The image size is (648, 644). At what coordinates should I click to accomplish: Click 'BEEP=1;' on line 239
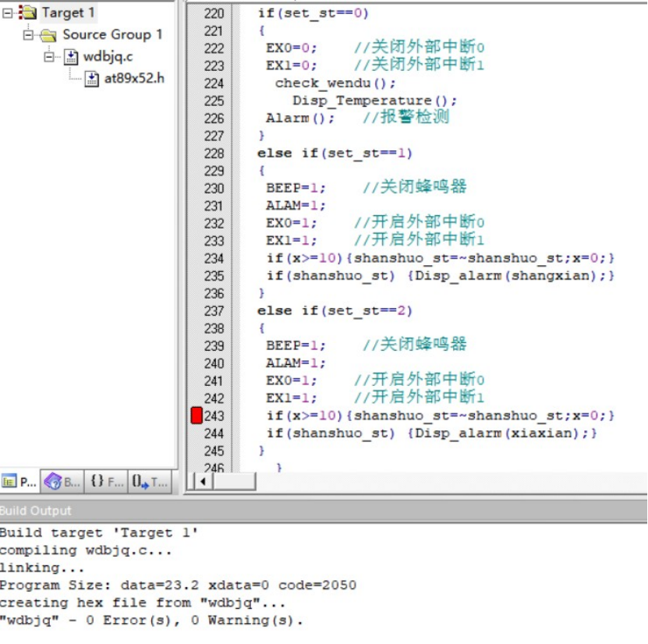tap(296, 345)
